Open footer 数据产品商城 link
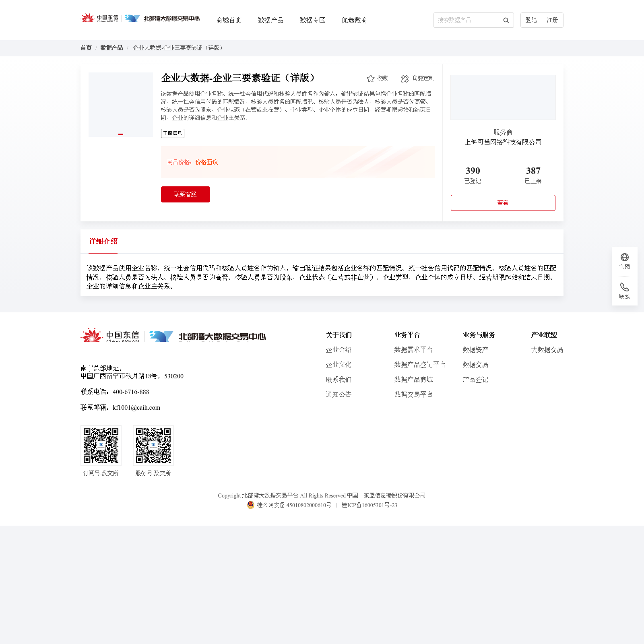Screen dimensions: 644x644 point(414,380)
